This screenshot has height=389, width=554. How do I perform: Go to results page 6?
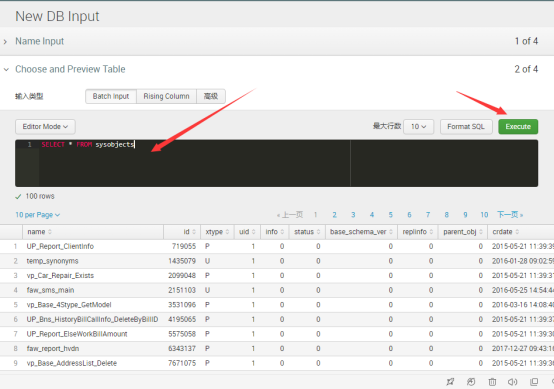coord(409,215)
